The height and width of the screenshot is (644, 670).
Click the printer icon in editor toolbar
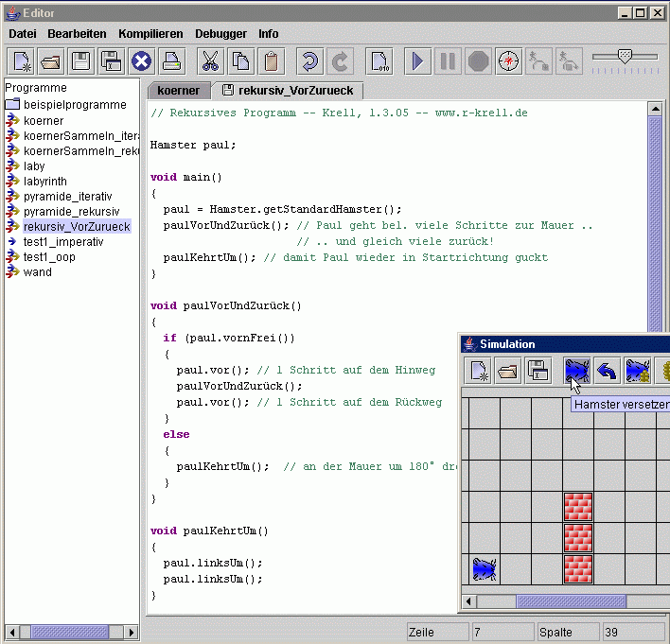[171, 62]
